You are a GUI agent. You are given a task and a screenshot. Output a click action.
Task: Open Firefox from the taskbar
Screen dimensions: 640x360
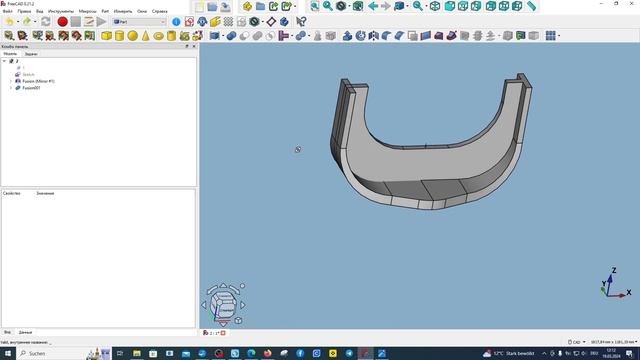pyautogui.click(x=267, y=353)
